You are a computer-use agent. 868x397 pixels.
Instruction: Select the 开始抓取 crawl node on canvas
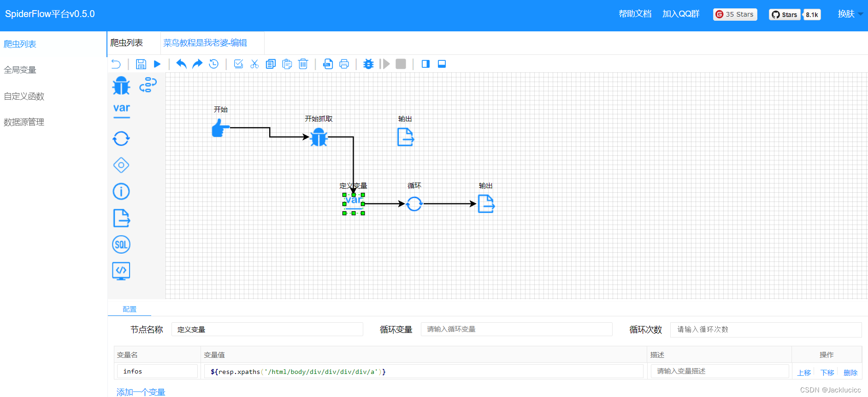click(319, 137)
